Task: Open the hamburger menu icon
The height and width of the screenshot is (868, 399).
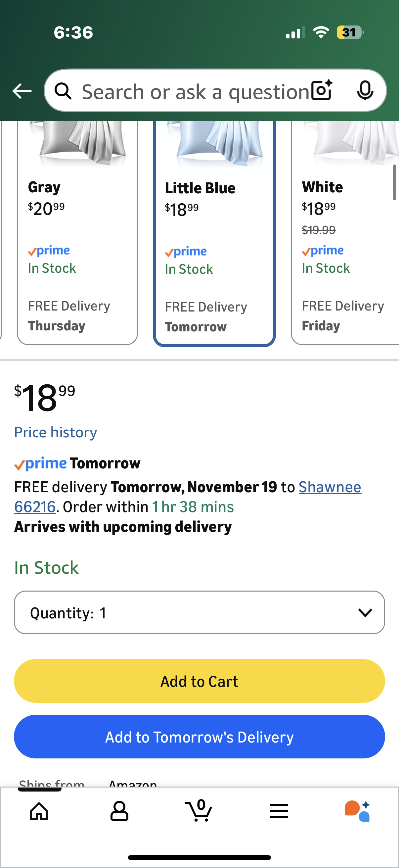Action: click(x=279, y=811)
